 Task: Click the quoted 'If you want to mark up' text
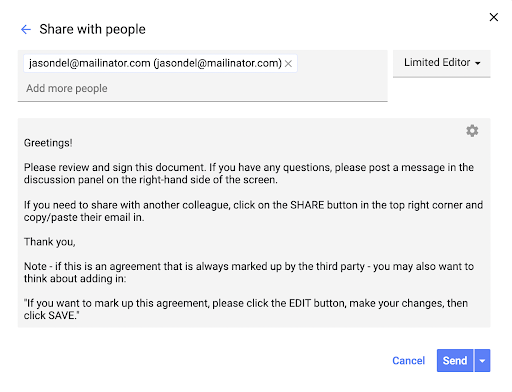[x=246, y=309]
